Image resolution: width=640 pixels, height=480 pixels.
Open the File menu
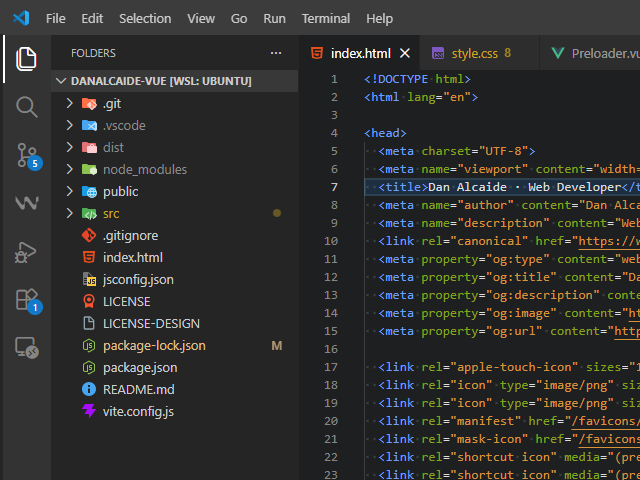tap(56, 18)
